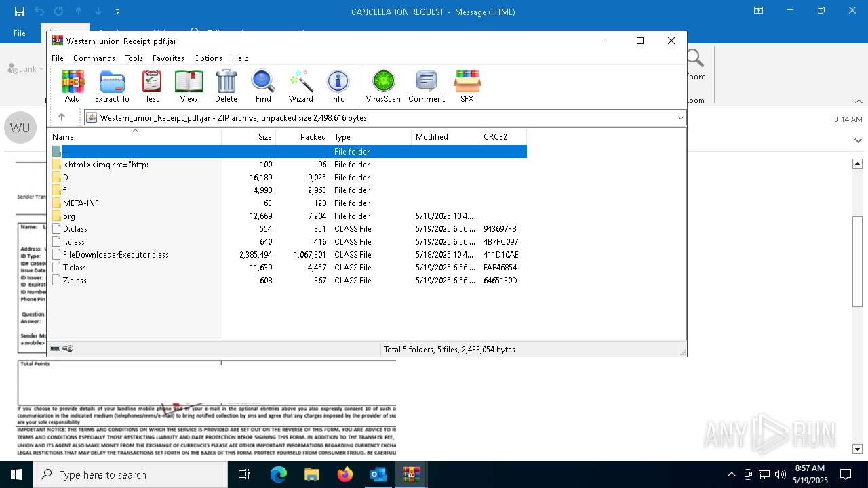The image size is (868, 488).
Task: Collapse the Outlook ribbon arrow
Action: pyautogui.click(x=859, y=101)
